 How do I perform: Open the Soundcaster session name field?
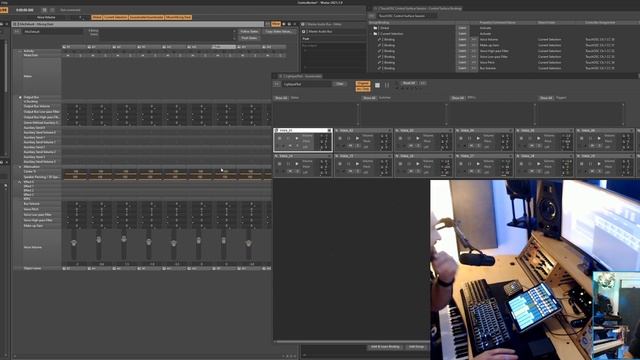tap(307, 84)
